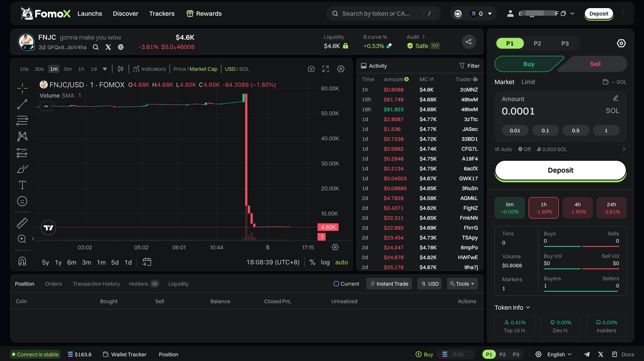Select the ruler measure tool
The width and height of the screenshot is (644, 361).
tap(22, 223)
